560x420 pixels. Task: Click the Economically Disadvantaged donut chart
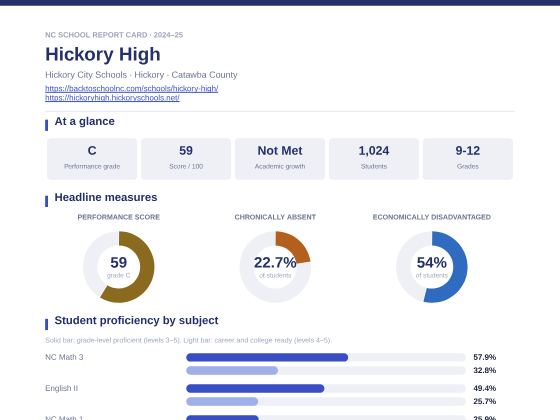pos(431,267)
